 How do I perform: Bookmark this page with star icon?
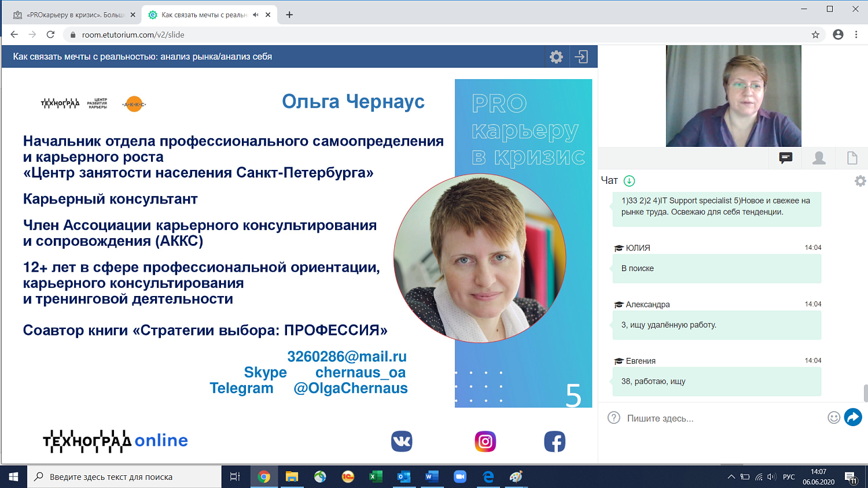pos(815,35)
